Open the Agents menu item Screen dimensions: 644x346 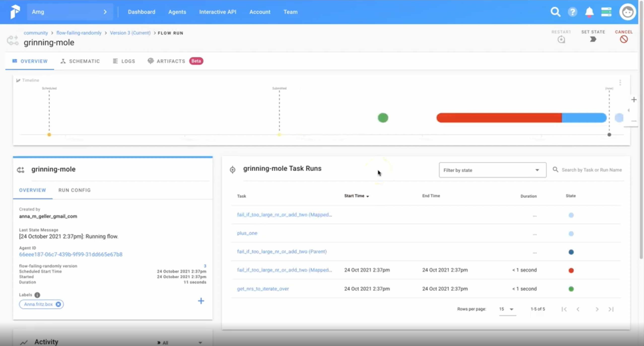point(177,12)
